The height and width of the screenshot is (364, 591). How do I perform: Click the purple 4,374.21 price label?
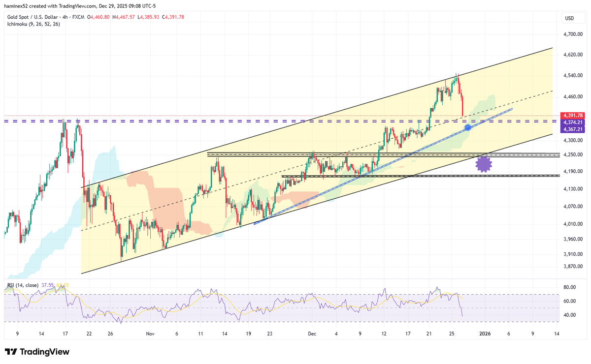click(x=573, y=122)
